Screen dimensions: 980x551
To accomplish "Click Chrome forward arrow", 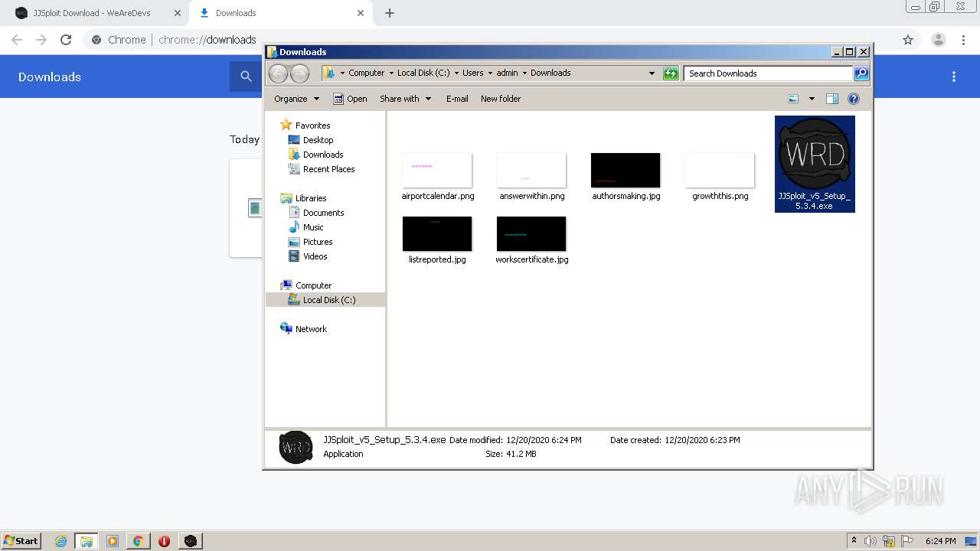I will tap(41, 40).
